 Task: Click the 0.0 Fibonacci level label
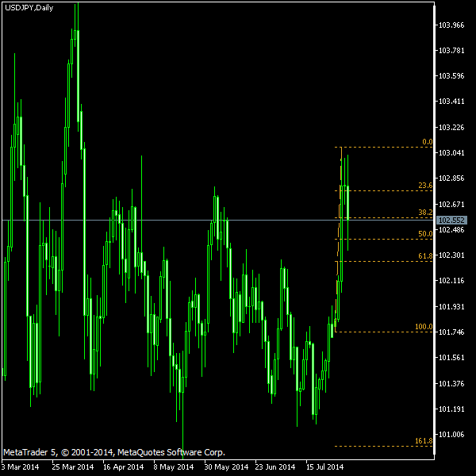coord(428,142)
